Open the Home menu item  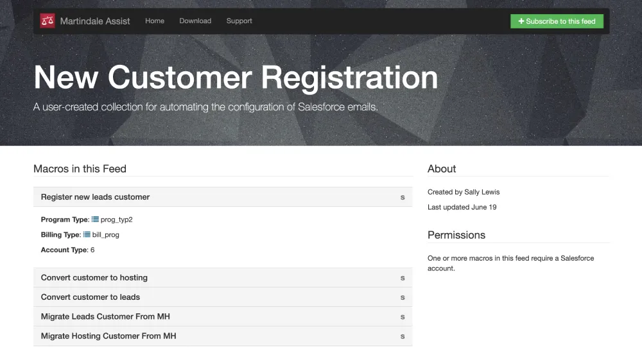point(155,21)
